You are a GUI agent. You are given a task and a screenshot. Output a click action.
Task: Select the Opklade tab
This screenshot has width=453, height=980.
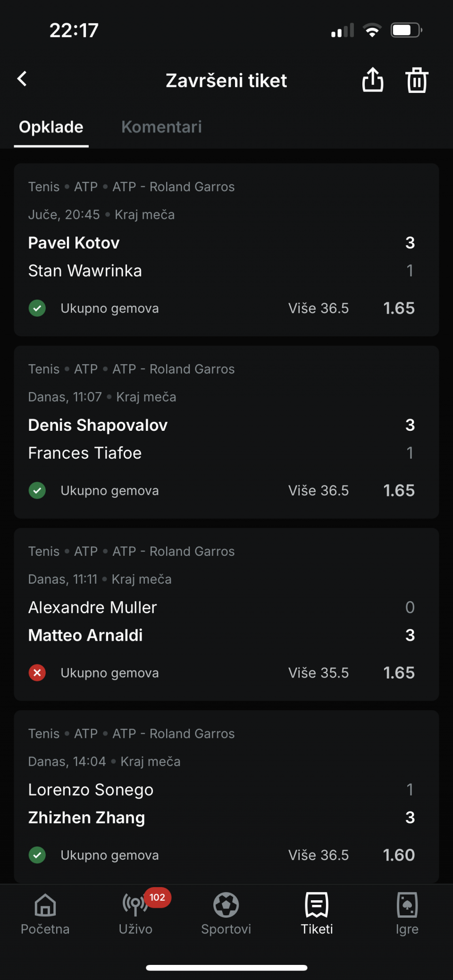[51, 127]
